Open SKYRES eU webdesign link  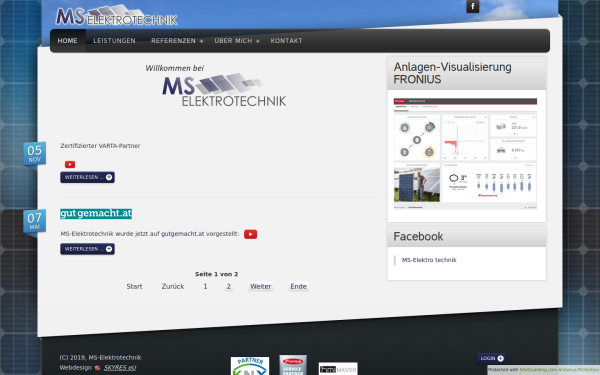pyautogui.click(x=120, y=367)
